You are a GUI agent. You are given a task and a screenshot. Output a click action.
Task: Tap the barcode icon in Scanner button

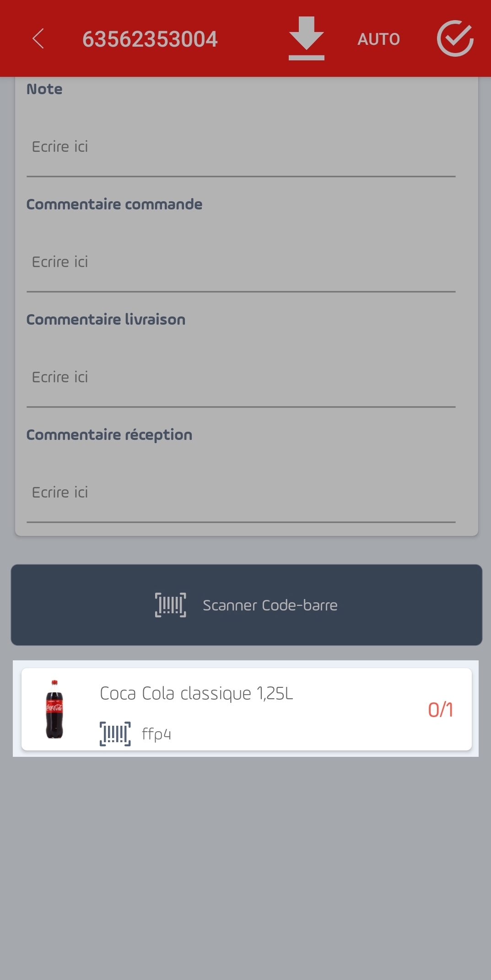(x=171, y=605)
